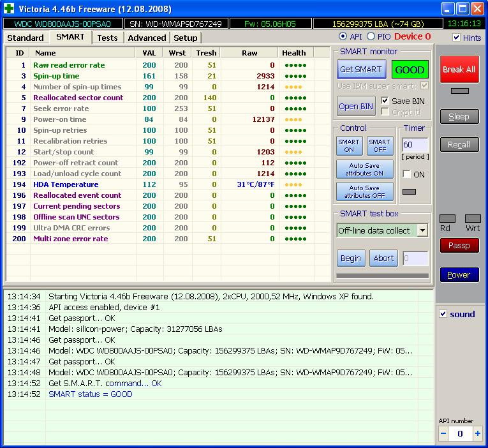Screen dimensions: 488x448
Task: Click Auto Save attributes OFF button
Action: pyautogui.click(x=364, y=192)
